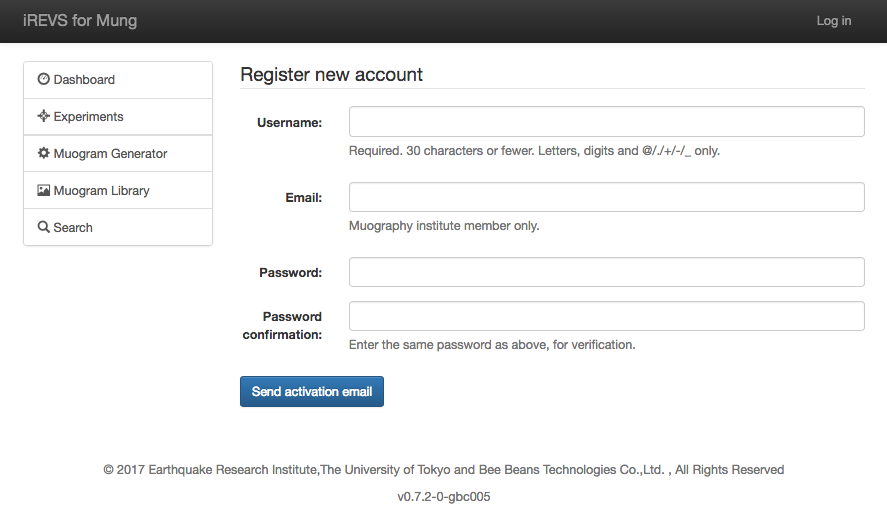Open Search from the sidebar
Screen dimensions: 887x518
(73, 228)
